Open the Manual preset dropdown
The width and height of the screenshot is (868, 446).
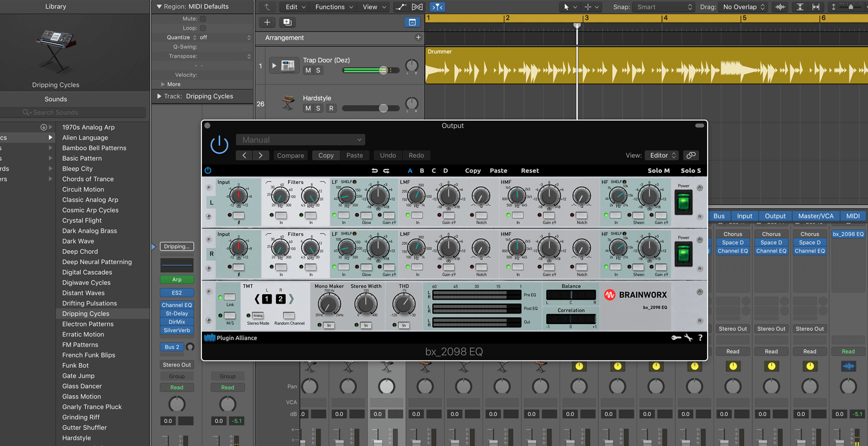[300, 140]
